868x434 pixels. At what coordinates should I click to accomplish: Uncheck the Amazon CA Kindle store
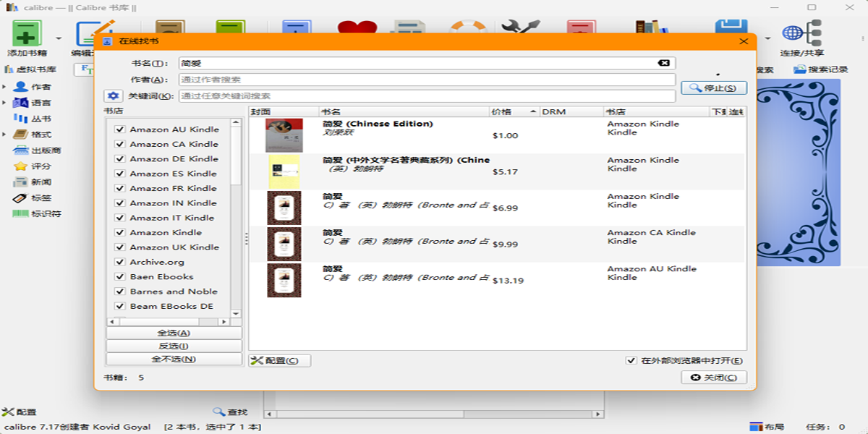coord(120,144)
